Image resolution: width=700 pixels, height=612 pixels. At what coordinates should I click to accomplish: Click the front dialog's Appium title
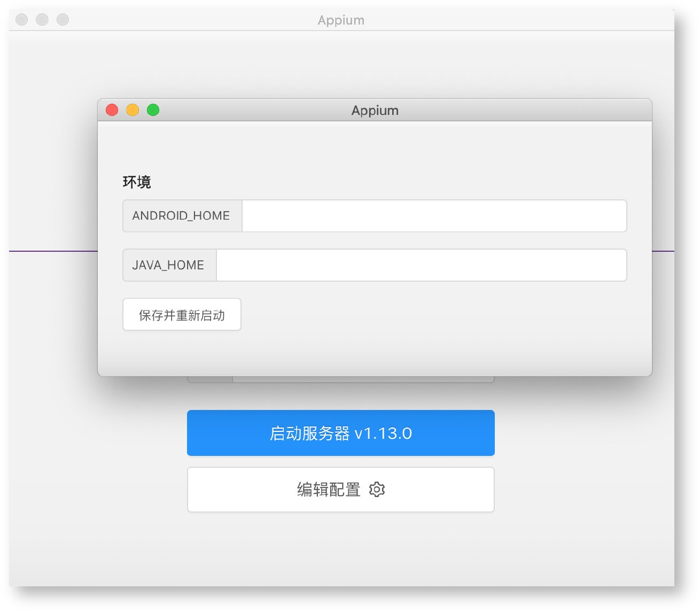(x=375, y=111)
